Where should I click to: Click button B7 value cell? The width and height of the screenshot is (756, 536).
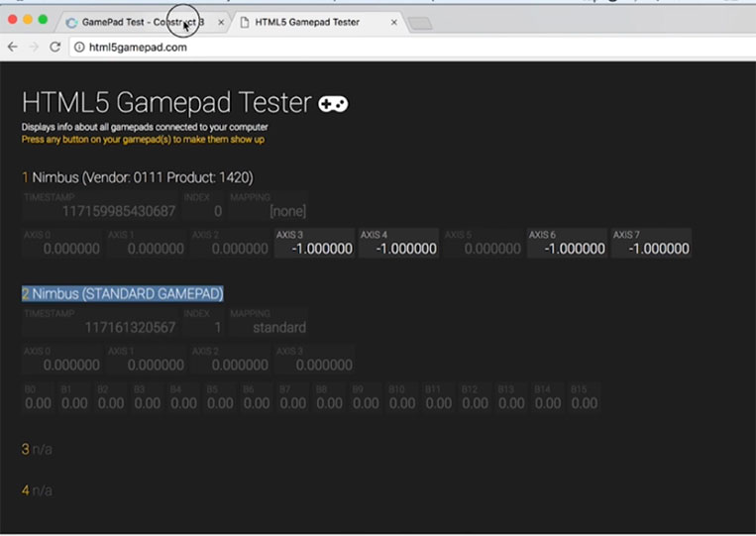[293, 398]
